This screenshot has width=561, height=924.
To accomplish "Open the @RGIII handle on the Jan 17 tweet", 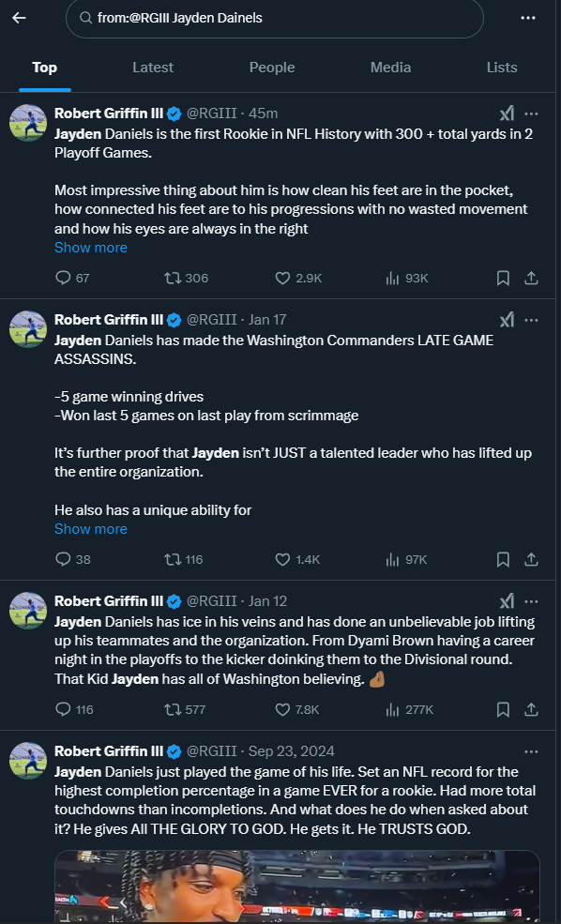I will pyautogui.click(x=212, y=319).
